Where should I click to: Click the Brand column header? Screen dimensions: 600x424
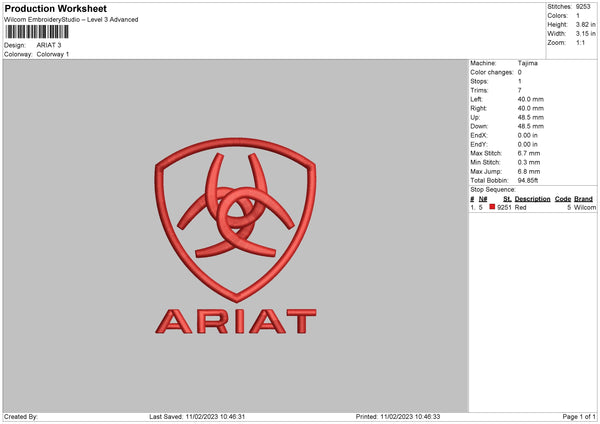583,199
